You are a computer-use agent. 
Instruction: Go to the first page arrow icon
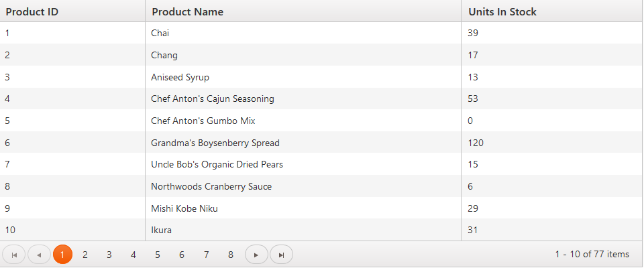(x=14, y=255)
